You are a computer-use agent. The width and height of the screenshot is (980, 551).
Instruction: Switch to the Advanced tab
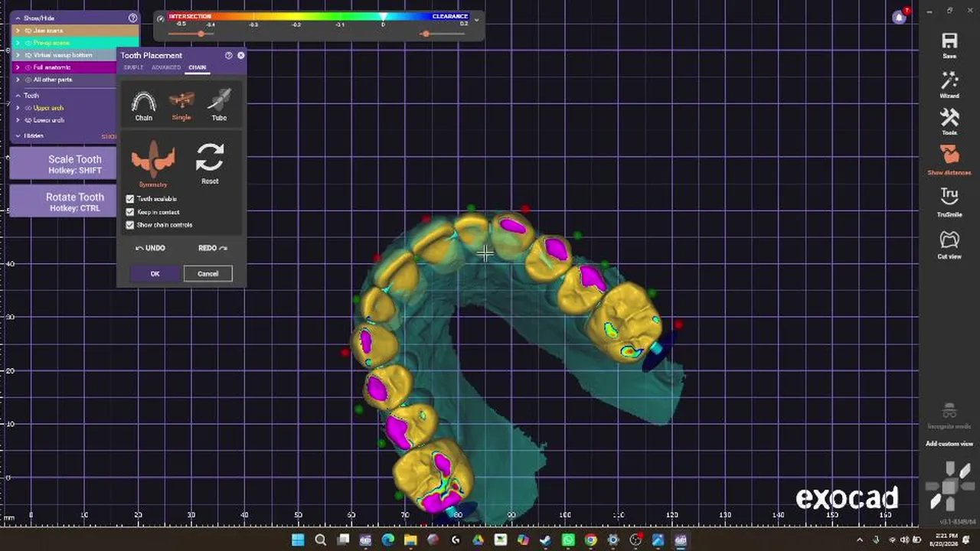166,67
